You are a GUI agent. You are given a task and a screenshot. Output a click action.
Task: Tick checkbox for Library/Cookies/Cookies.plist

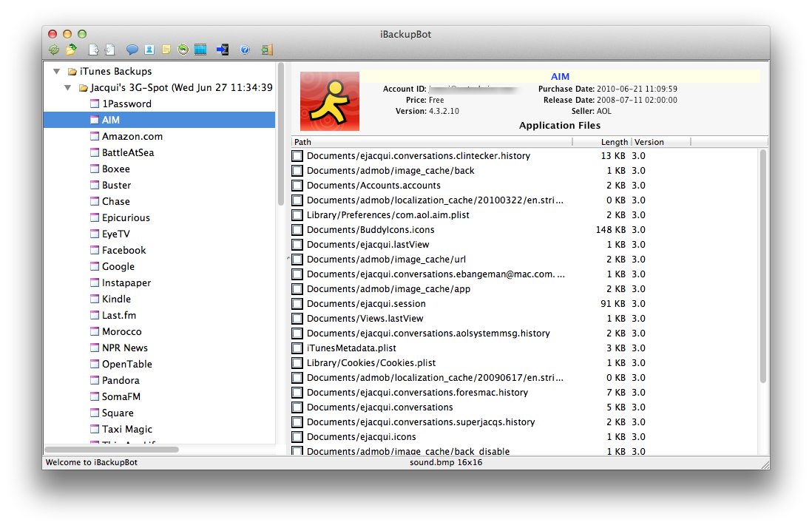coord(297,363)
